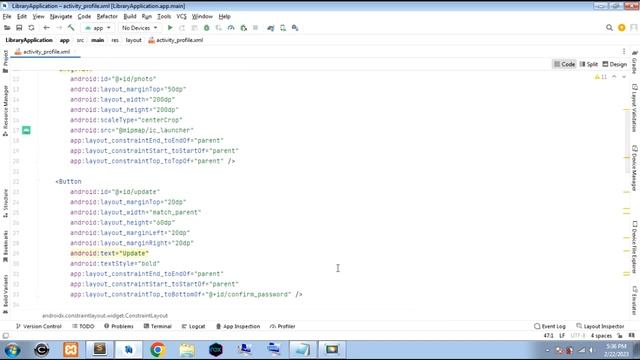The image size is (640, 360).
Task: Open the File menu
Action: coord(7,16)
